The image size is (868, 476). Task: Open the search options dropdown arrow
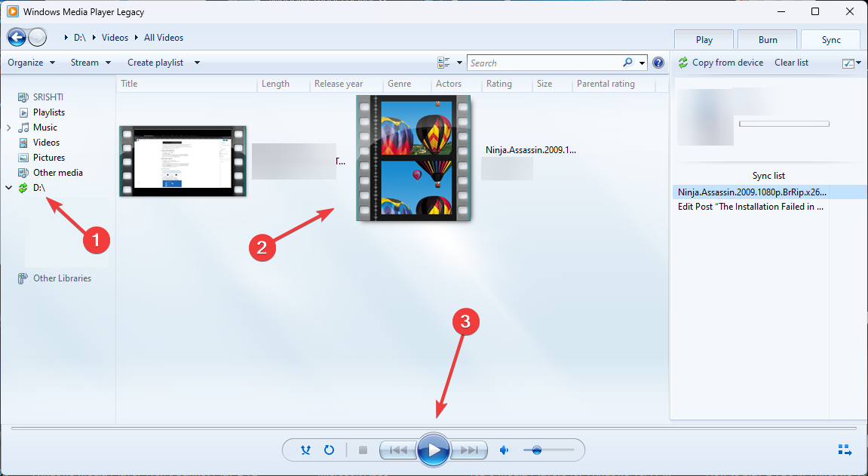pos(643,63)
